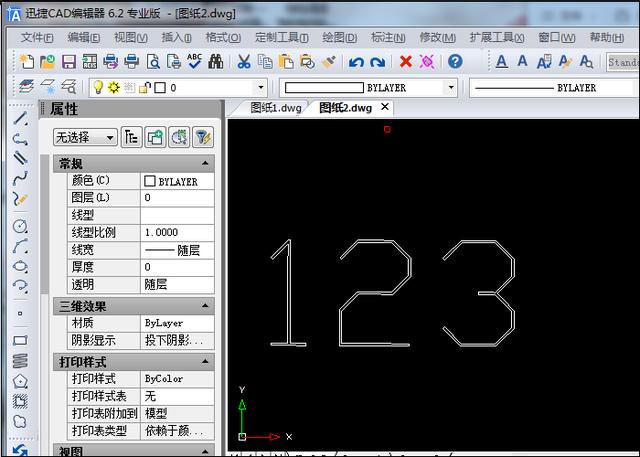The image size is (640, 457).
Task: Open the 无选择 selection dropdown
Action: 85,138
